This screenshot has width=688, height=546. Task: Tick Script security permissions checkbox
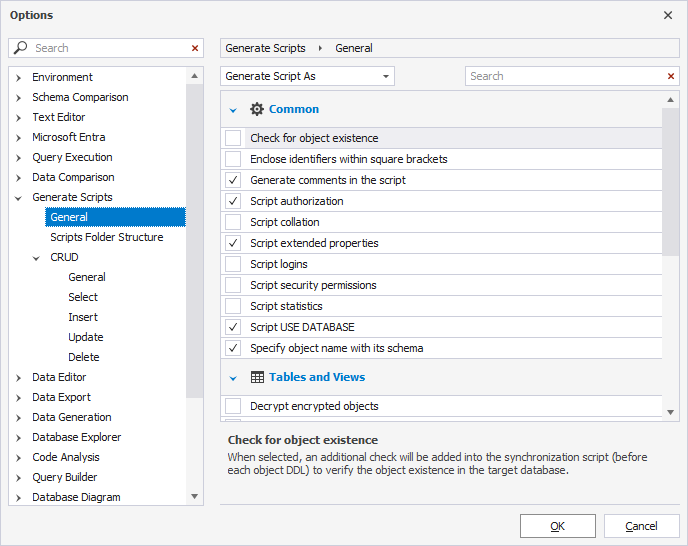click(x=233, y=285)
